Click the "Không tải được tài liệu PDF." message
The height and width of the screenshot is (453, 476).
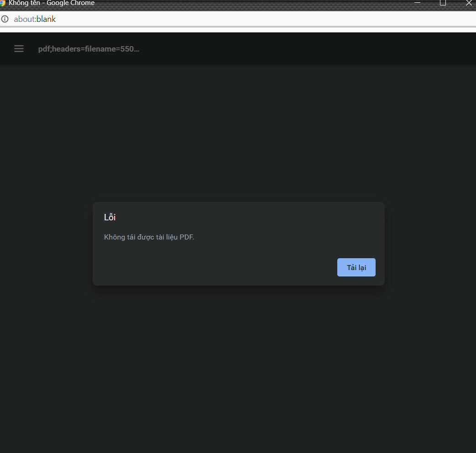(149, 237)
